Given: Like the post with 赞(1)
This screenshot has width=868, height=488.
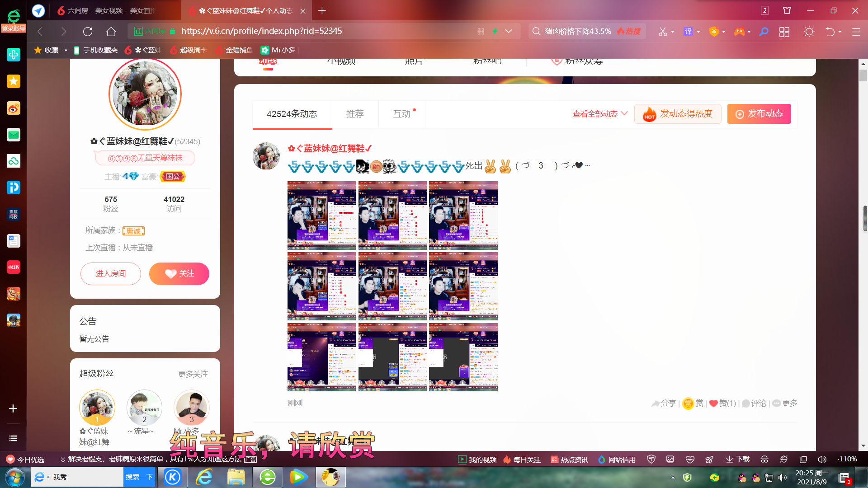Looking at the screenshot, I should (x=722, y=404).
